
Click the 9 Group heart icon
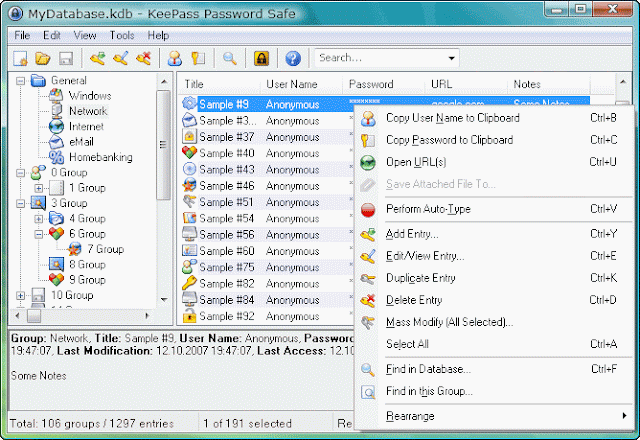point(56,280)
